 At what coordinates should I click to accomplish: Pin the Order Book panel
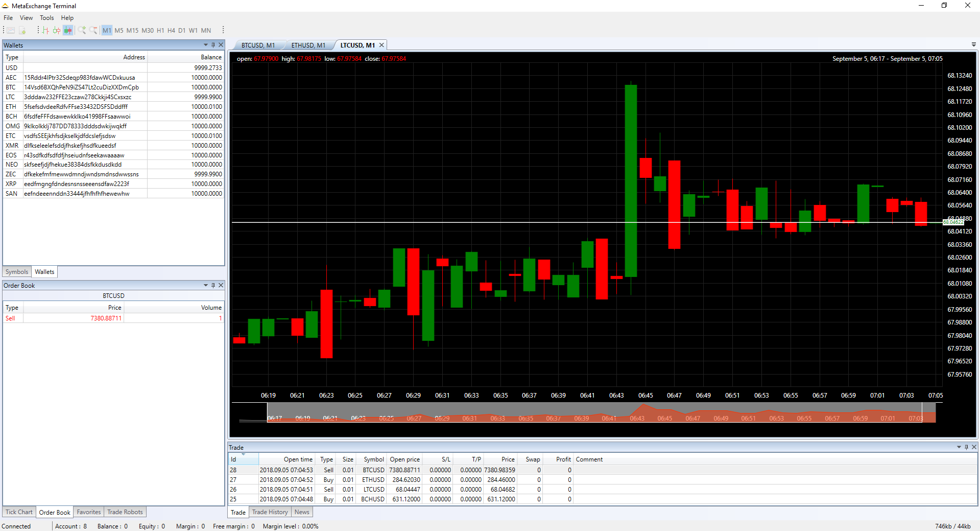tap(213, 285)
